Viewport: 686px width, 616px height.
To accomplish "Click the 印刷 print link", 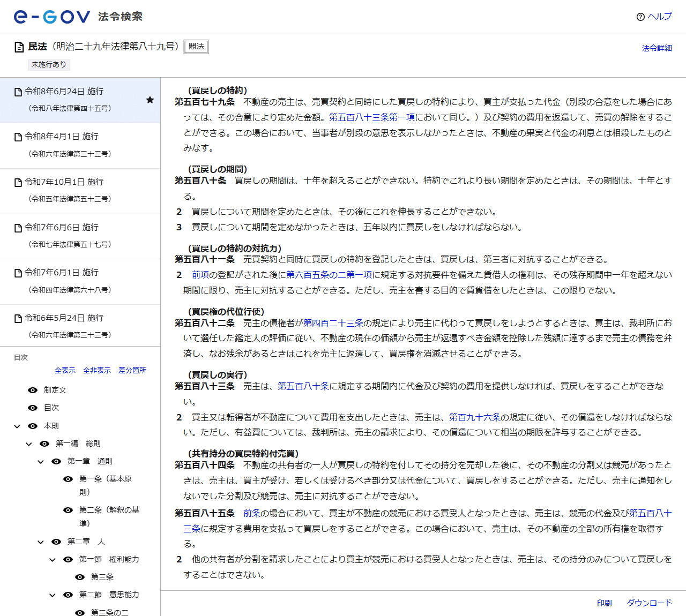I will 604,603.
